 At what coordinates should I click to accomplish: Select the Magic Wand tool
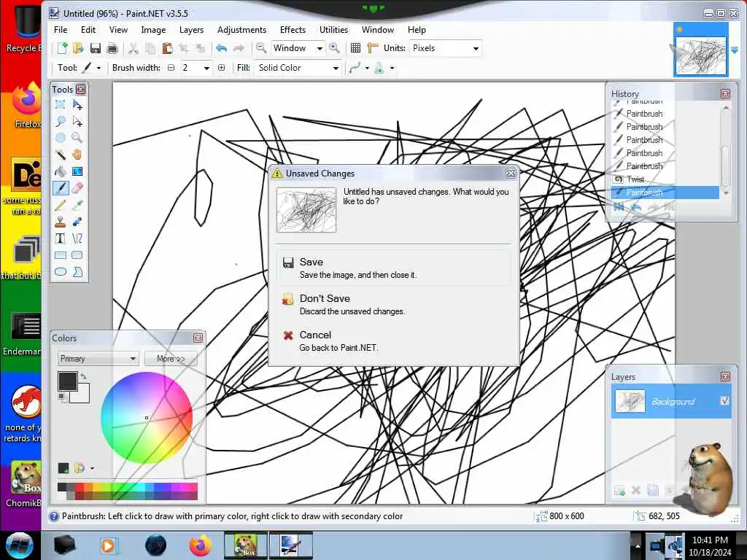click(x=61, y=155)
